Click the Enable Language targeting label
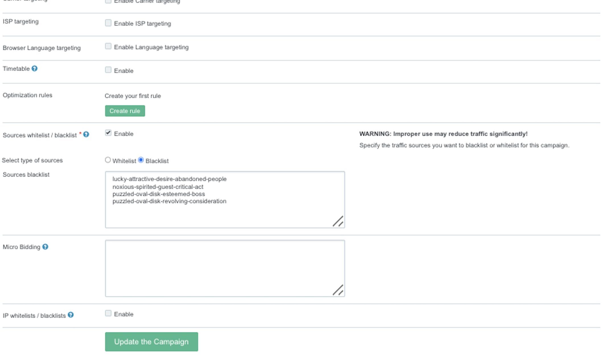605x364 pixels. [x=151, y=47]
